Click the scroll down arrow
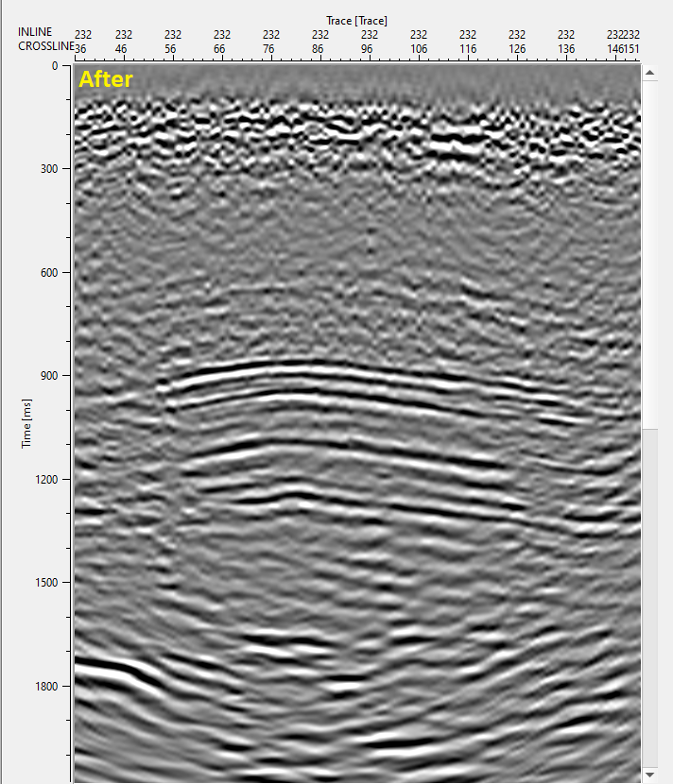Screen dimensions: 673x784 point(649,775)
